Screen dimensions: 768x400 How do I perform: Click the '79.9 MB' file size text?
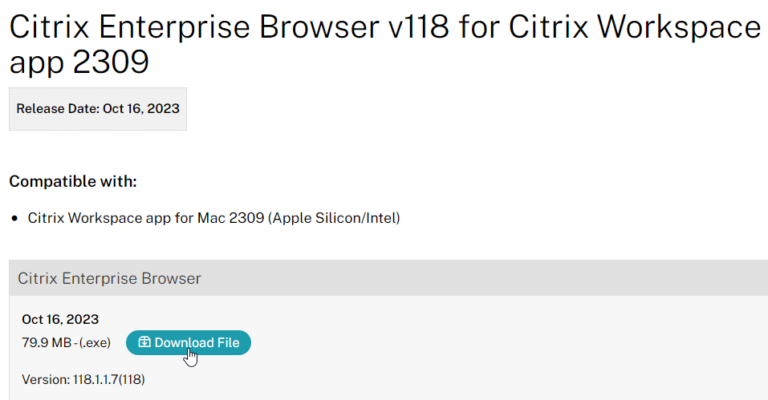point(43,343)
